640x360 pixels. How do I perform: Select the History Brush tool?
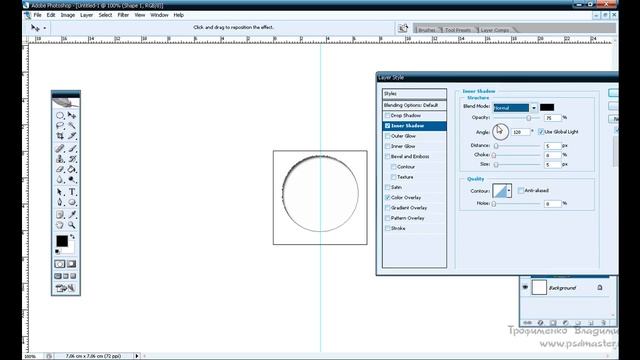[x=72, y=159]
